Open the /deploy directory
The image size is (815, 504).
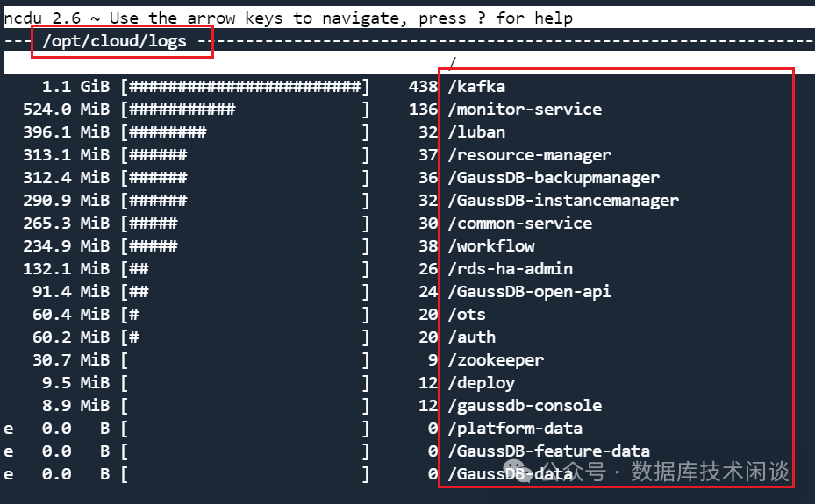point(481,383)
